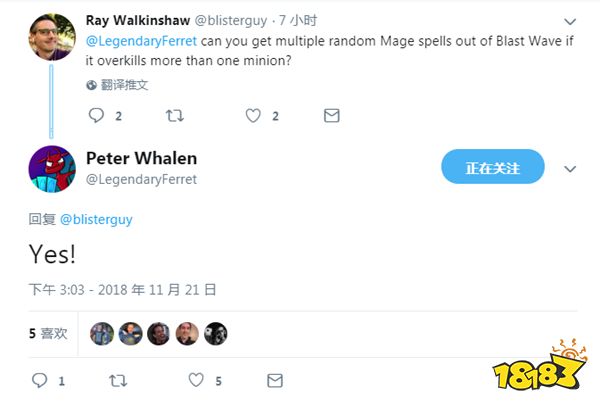
Task: Reply to Peter Whalen's Yes tweet
Action: (x=39, y=380)
